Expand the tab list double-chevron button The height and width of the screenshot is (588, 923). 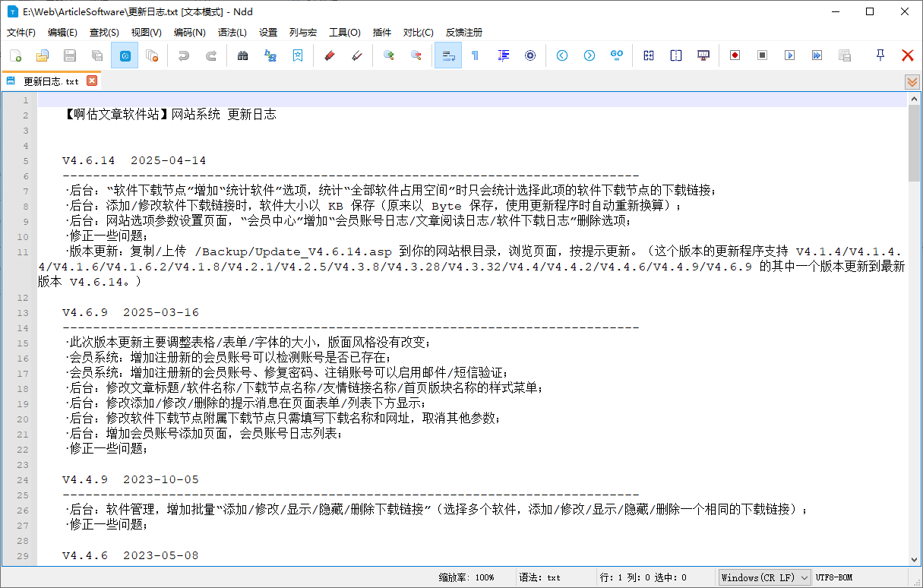[912, 81]
